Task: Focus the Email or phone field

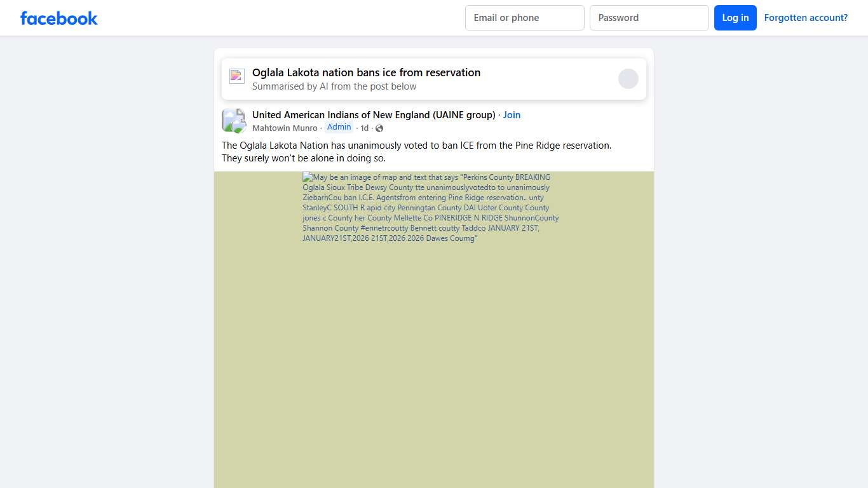Action: pos(524,18)
